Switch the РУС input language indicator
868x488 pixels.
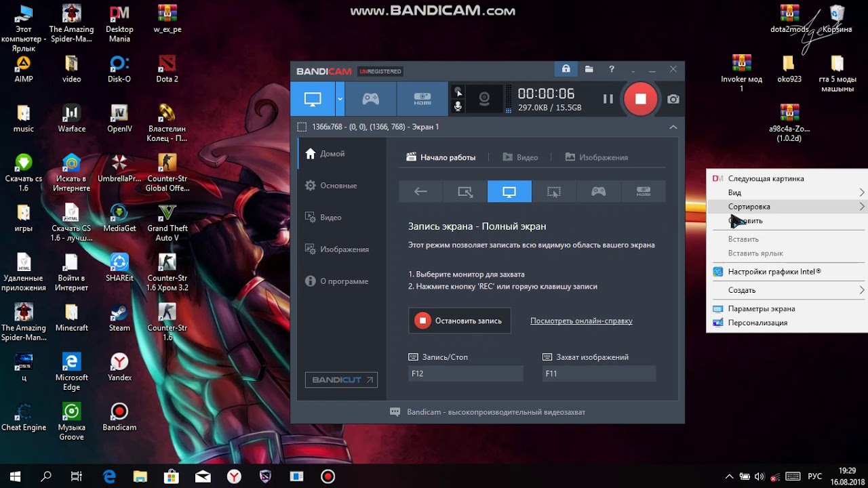pos(815,476)
